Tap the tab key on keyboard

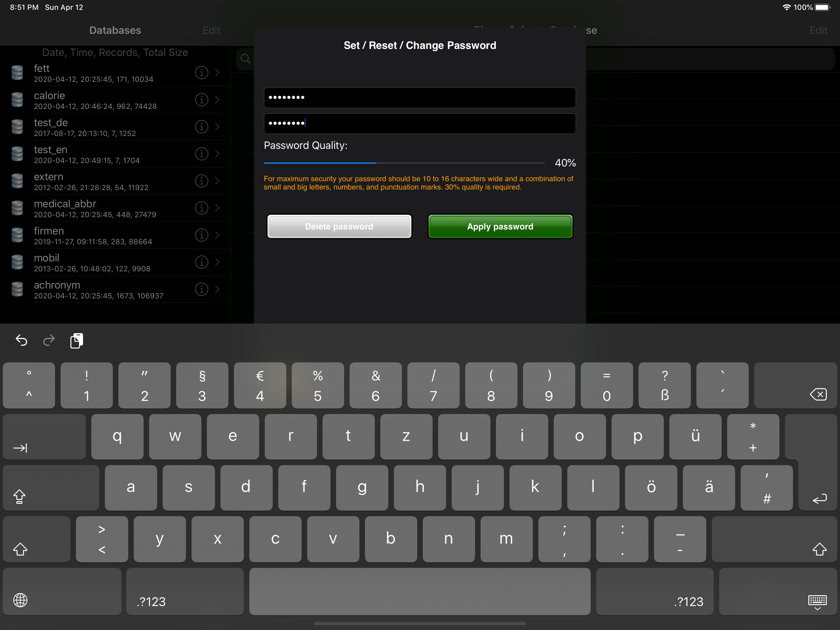(45, 437)
